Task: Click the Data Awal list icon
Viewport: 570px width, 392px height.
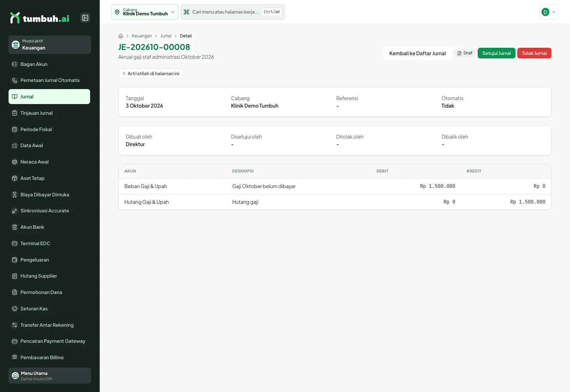Action: (15, 145)
